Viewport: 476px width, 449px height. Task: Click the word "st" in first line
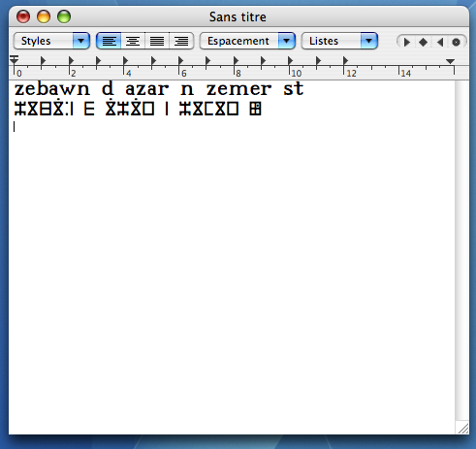pyautogui.click(x=294, y=89)
